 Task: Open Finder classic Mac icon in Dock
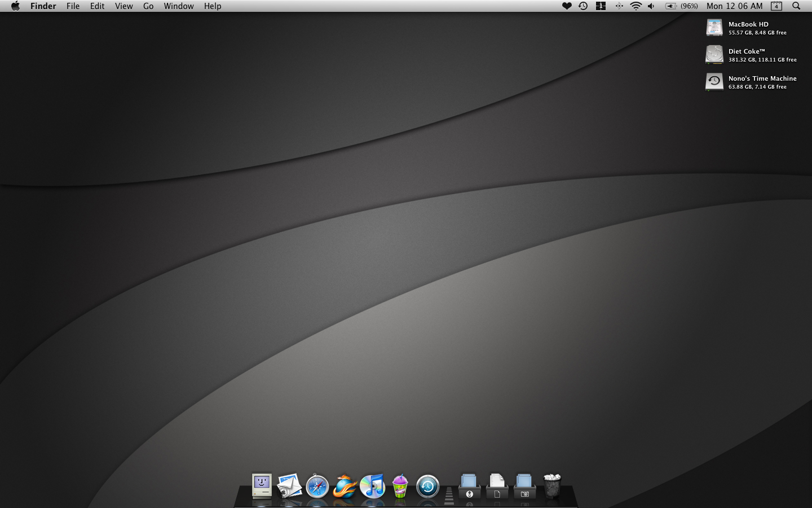[x=262, y=486]
